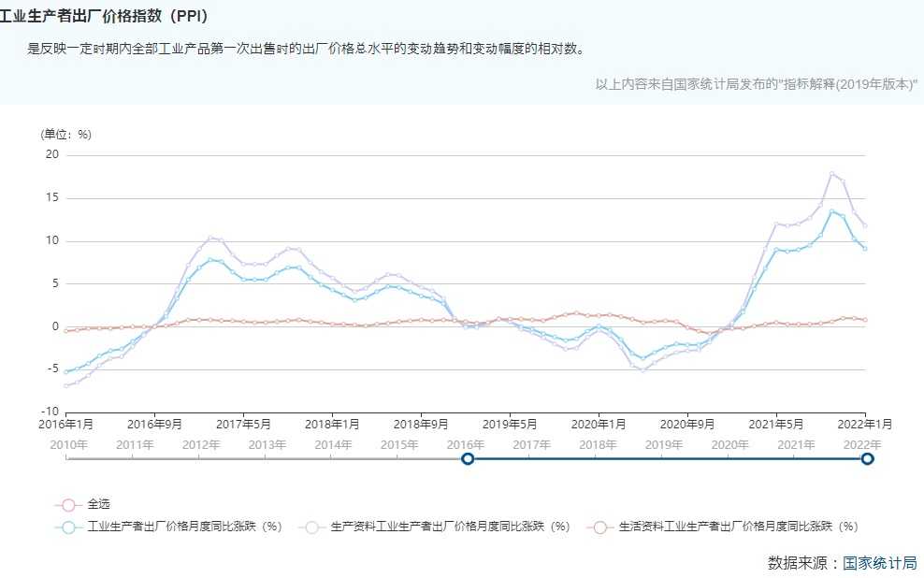Click the highest peak point of purple line
This screenshot has height=578, width=924.
[831, 173]
